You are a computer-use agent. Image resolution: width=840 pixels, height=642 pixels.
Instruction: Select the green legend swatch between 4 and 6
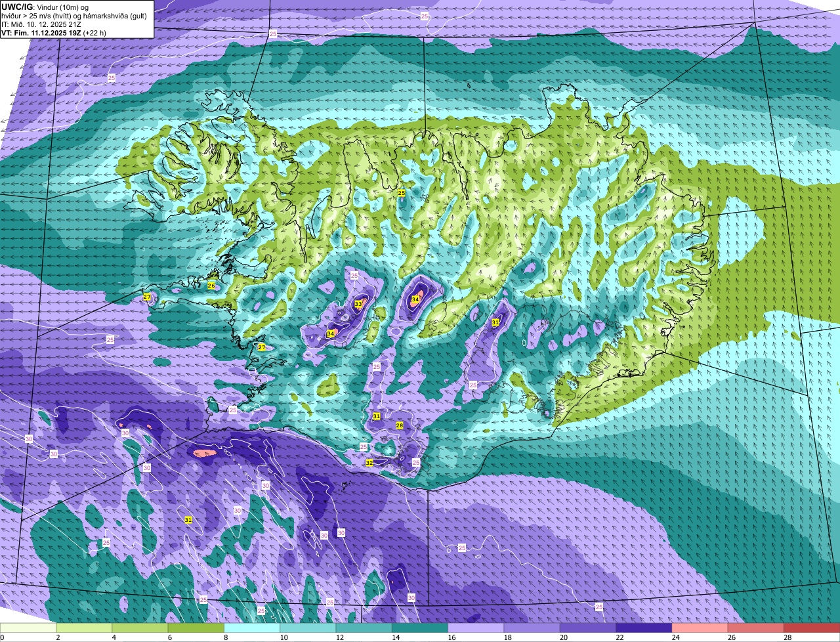pos(140,628)
